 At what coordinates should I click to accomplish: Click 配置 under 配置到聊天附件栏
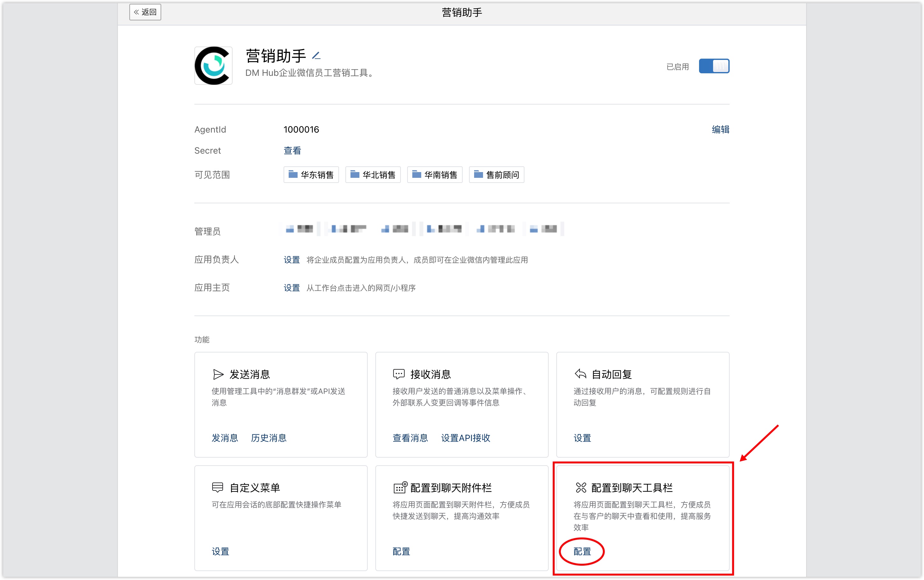[x=401, y=552]
